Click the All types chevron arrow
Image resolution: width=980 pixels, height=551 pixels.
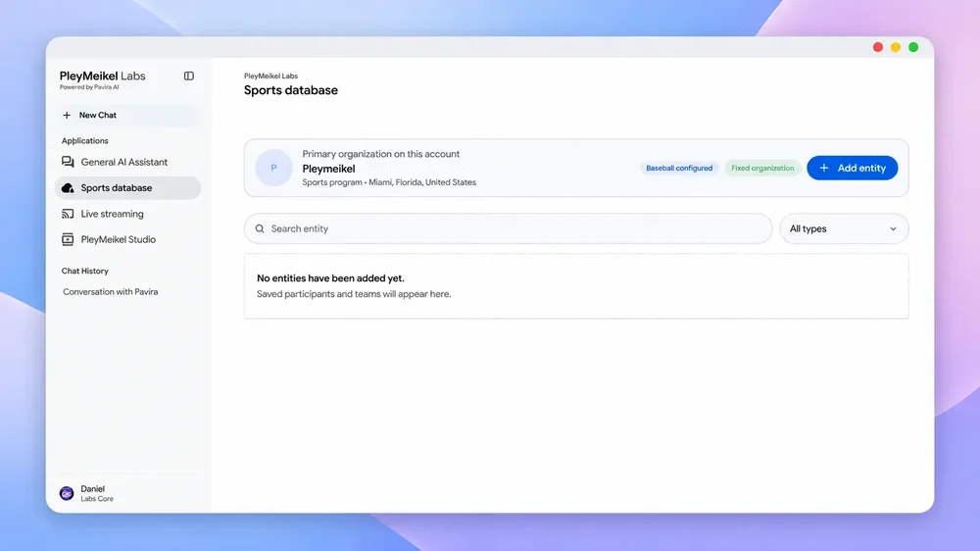pos(893,228)
